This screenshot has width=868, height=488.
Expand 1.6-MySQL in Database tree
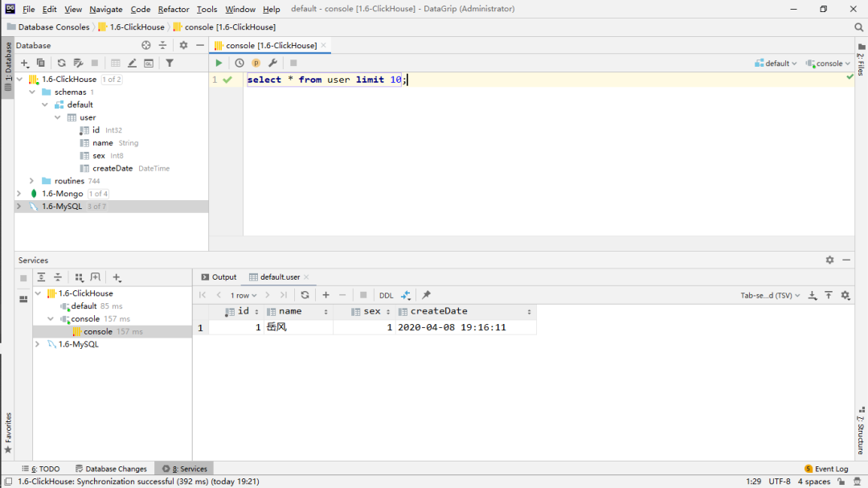click(x=19, y=207)
